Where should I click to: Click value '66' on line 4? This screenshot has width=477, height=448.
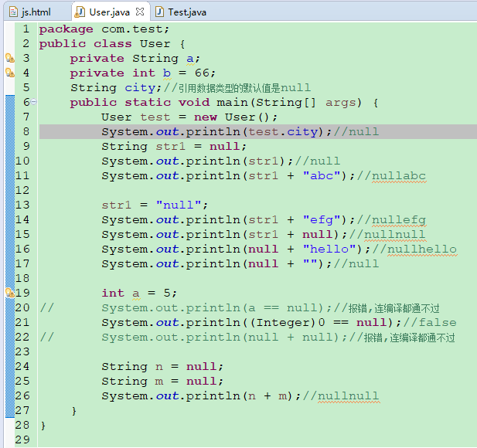(x=203, y=73)
